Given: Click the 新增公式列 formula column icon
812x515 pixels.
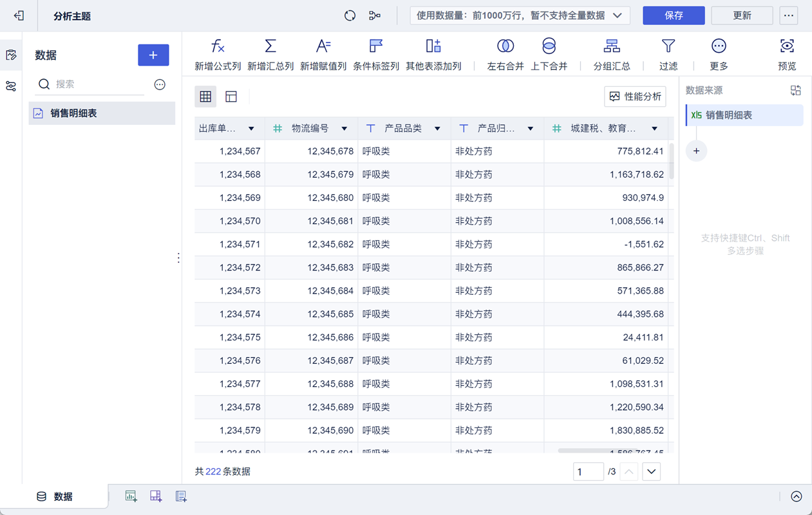Looking at the screenshot, I should click(218, 46).
